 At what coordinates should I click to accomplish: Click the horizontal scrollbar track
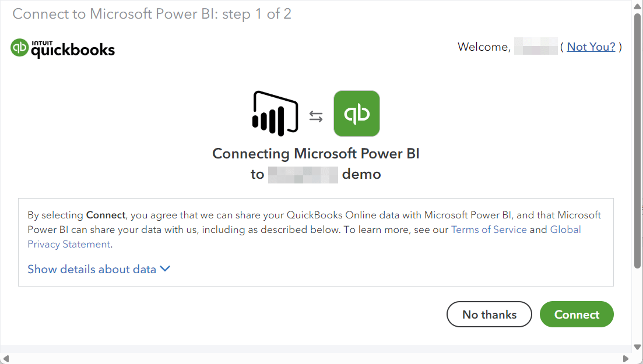[x=316, y=359]
